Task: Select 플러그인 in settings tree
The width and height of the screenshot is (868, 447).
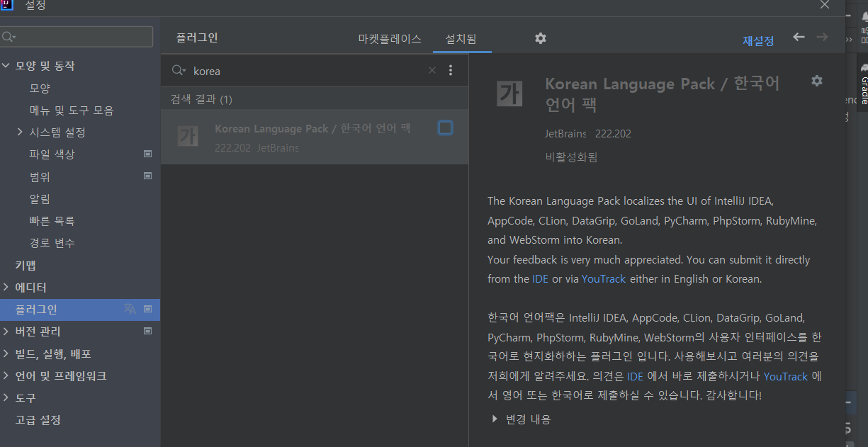Action: coord(80,310)
